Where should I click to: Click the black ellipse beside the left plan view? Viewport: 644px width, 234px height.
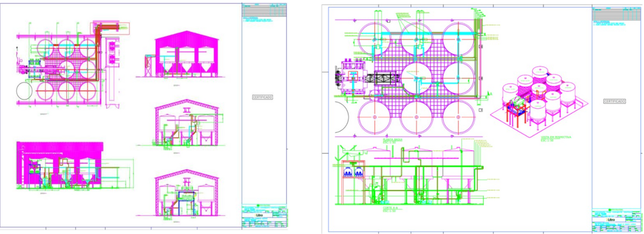(x=25, y=91)
